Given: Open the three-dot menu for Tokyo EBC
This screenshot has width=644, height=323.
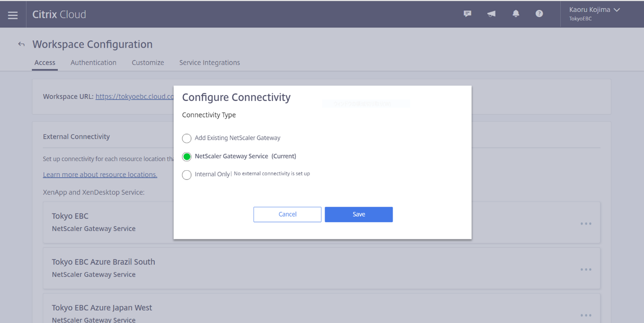Looking at the screenshot, I should coord(586,223).
